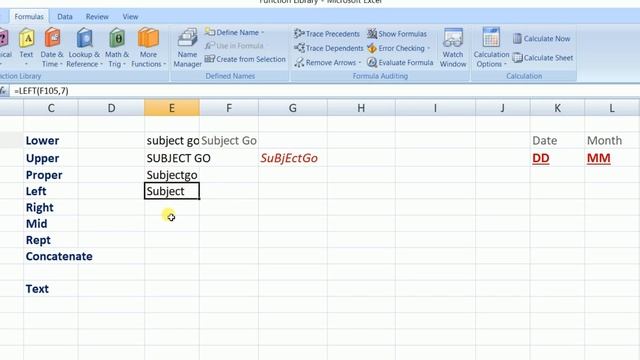Click the Insert Function fx icon

tap(4, 91)
